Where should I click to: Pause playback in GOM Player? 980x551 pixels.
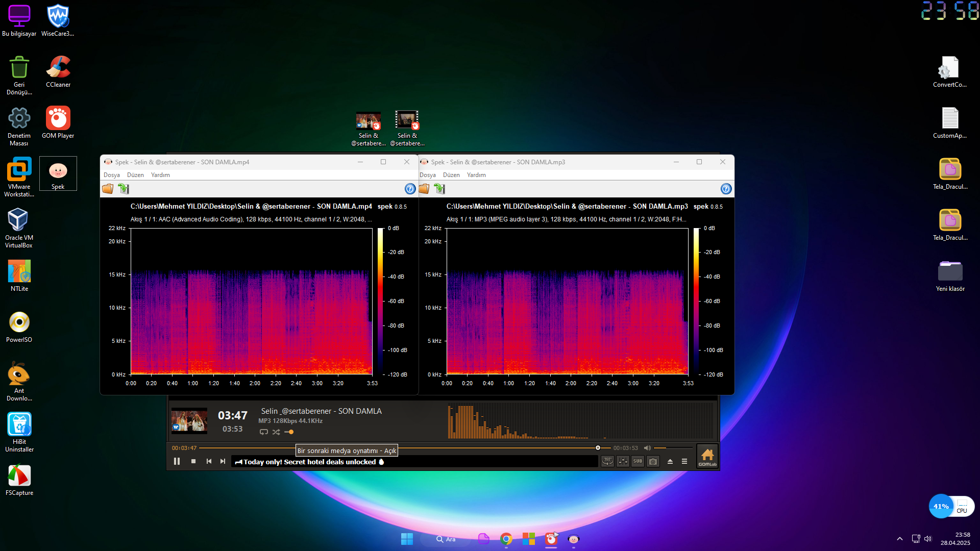click(177, 461)
